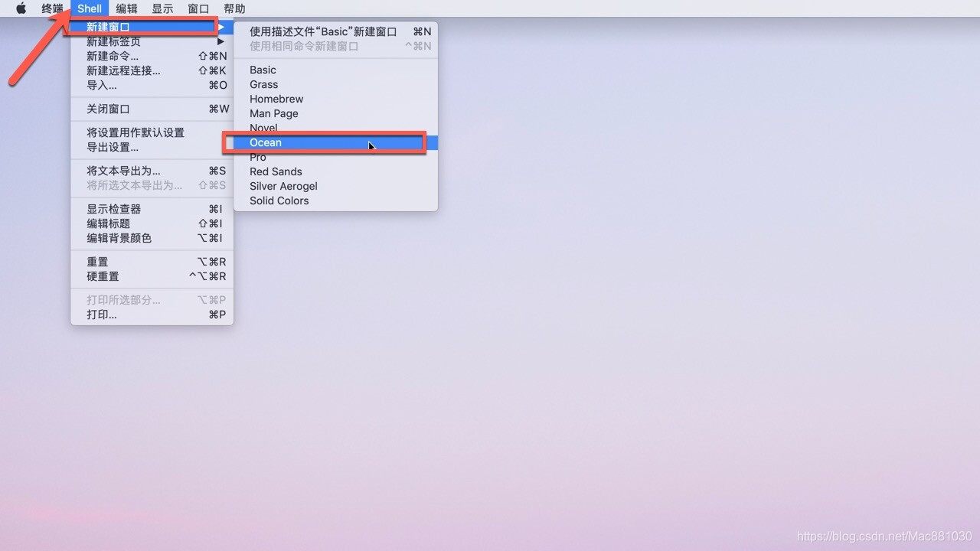Image resolution: width=980 pixels, height=551 pixels.
Task: Select 重置 in the Shell menu
Action: [152, 262]
